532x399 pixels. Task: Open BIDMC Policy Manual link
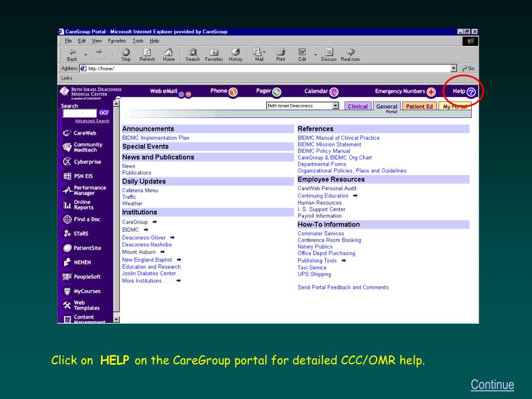click(x=324, y=151)
